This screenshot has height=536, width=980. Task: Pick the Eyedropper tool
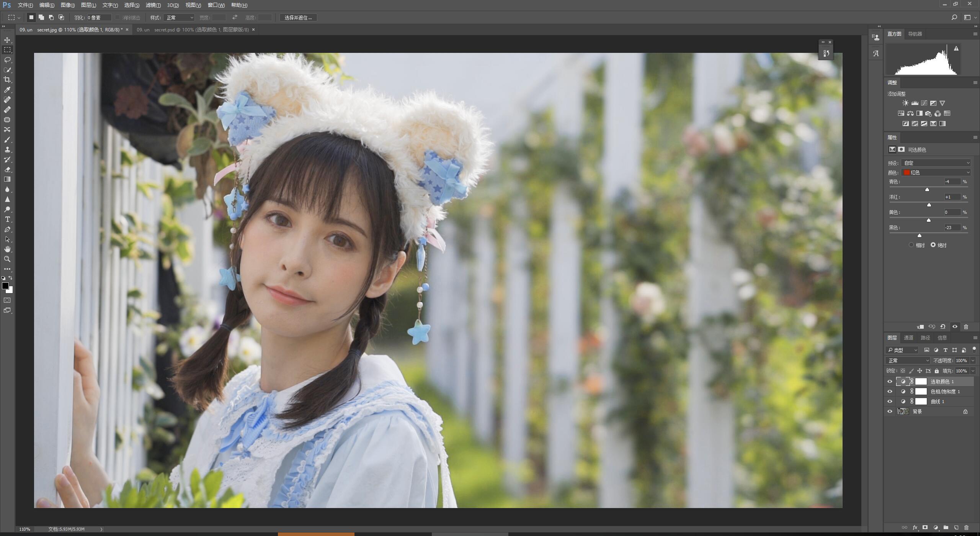(7, 90)
